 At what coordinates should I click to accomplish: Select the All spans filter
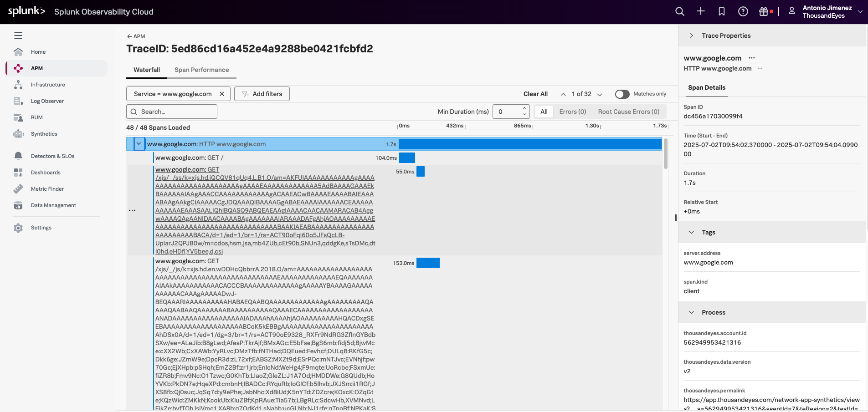click(x=544, y=112)
